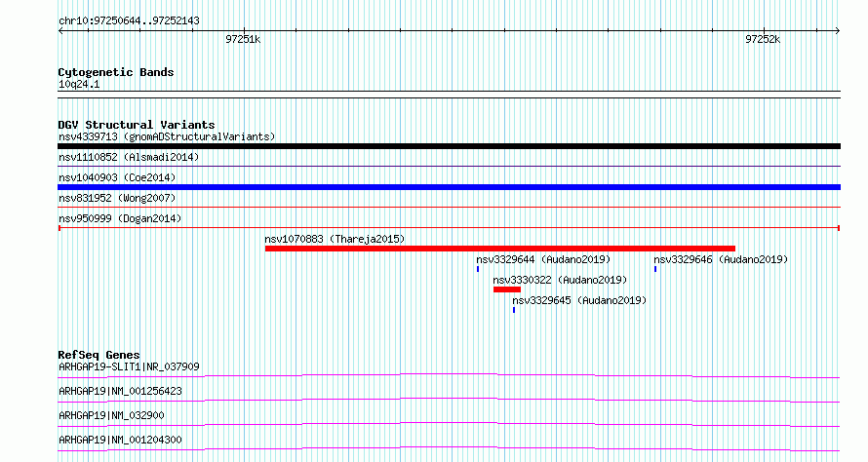This screenshot has width=868, height=462.
Task: Select the red nsv1070883 variant bar
Action: tap(500, 249)
